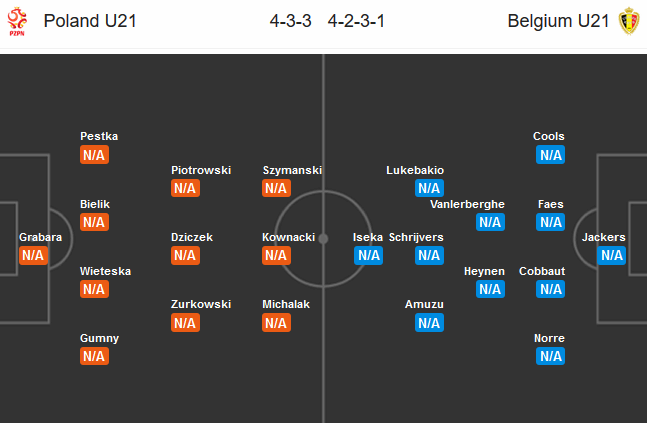Select Pestka's orange N/A badge

[94, 155]
